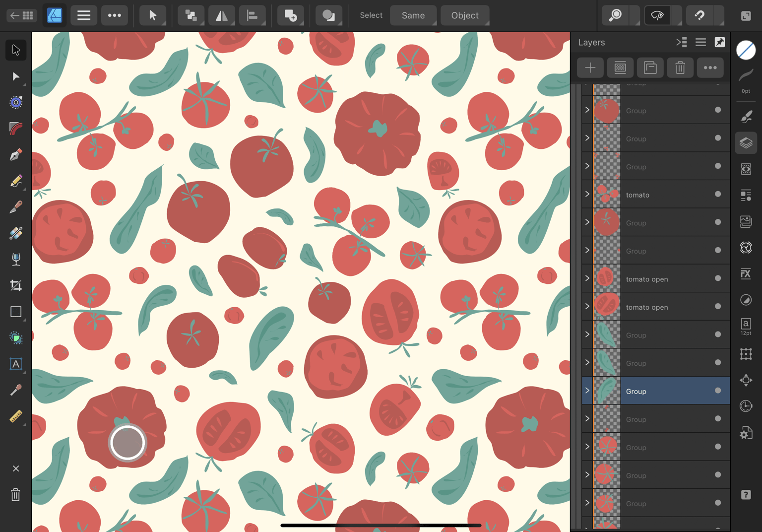Screen dimensions: 762x532
Task: Open the flip transform dropdown
Action: click(x=222, y=15)
